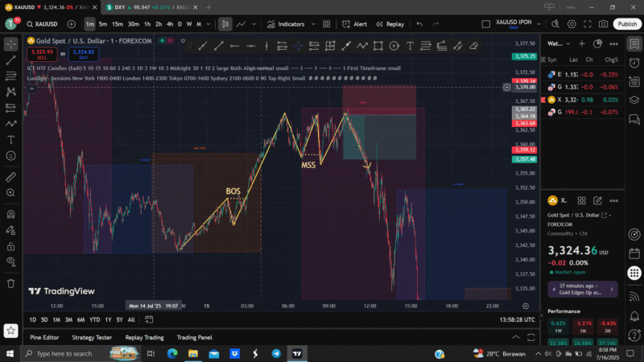
Task: Click the trash can remove drawings icon
Action: click(10, 282)
